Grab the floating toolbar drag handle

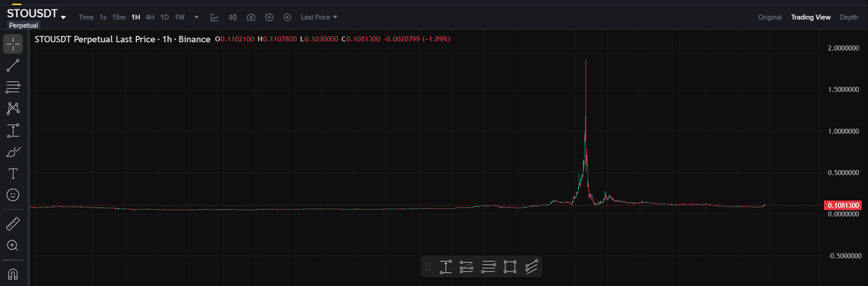tap(428, 267)
